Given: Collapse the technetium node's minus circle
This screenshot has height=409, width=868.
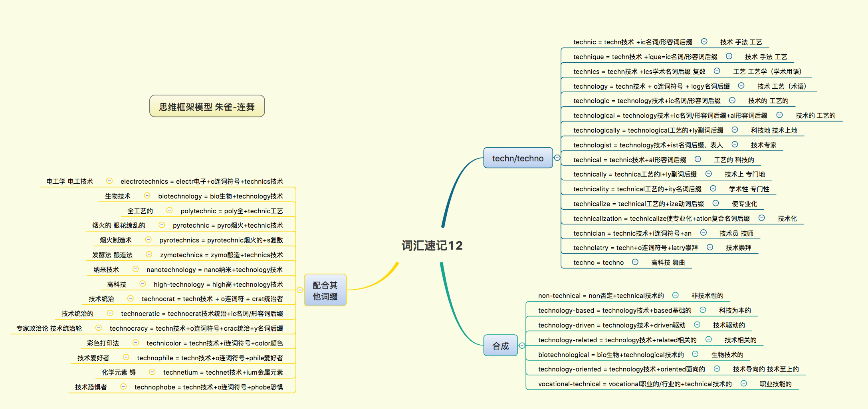Looking at the screenshot, I should 152,372.
